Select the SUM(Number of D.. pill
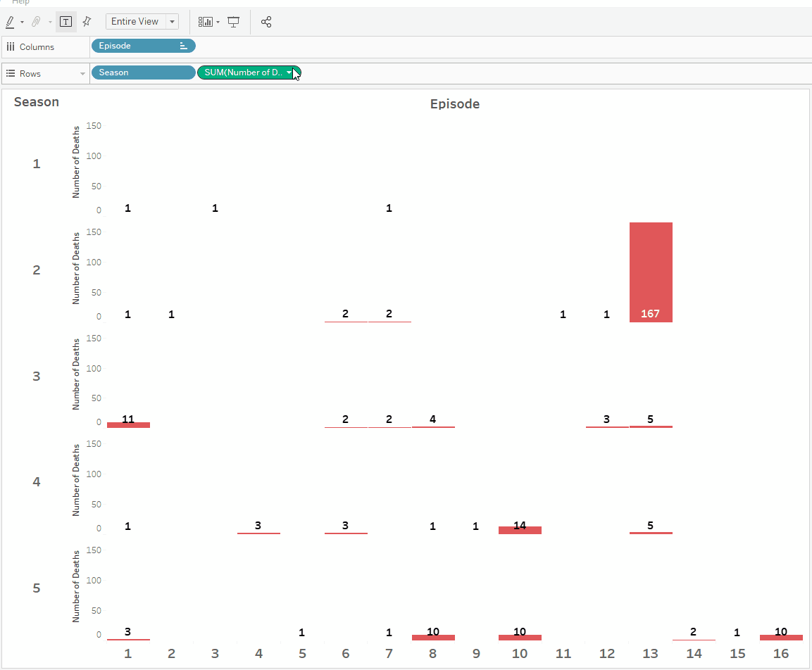The height and width of the screenshot is (670, 812). coord(249,72)
